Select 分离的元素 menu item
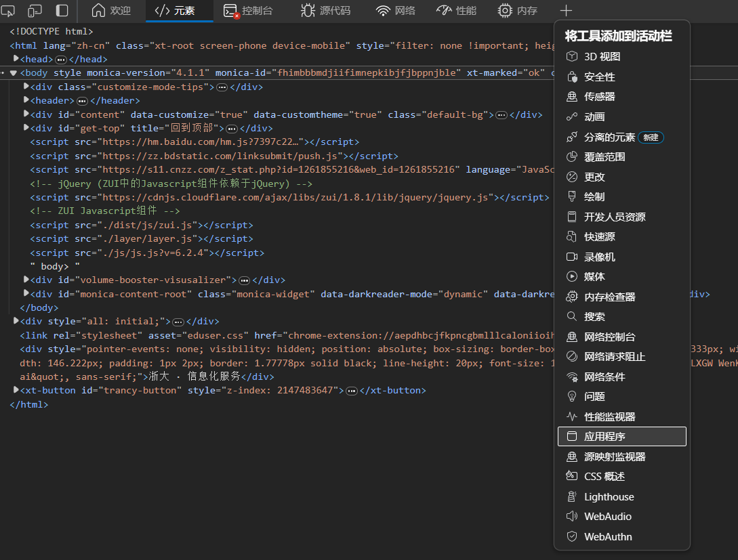The height and width of the screenshot is (560, 738). [621, 137]
